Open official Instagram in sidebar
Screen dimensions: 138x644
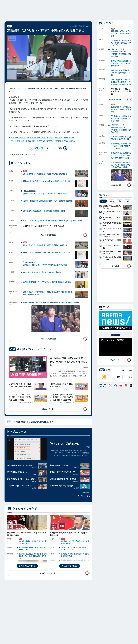tap(126, 386)
